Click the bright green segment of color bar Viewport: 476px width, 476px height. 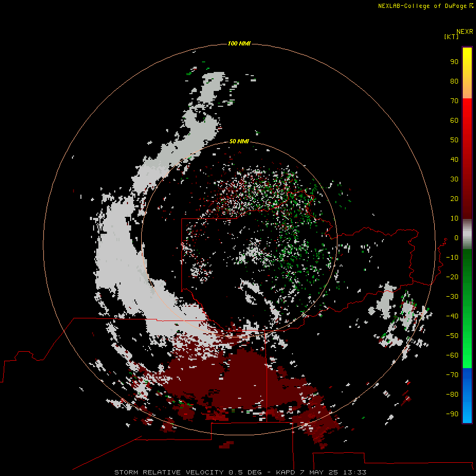467,308
